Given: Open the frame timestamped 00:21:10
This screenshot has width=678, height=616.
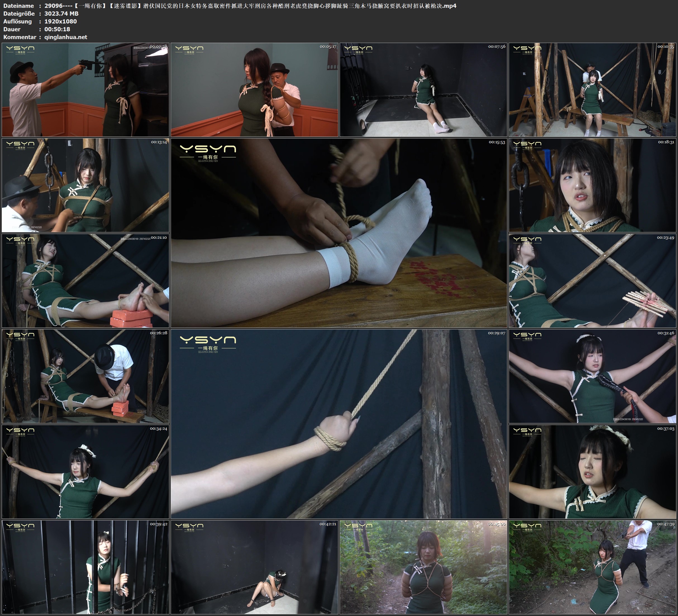Looking at the screenshot, I should pyautogui.click(x=85, y=280).
